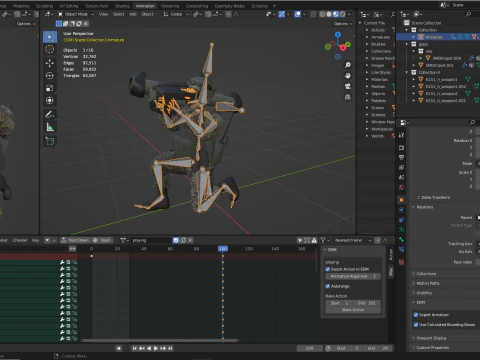The height and width of the screenshot is (360, 480).
Task: Click the Bake Action button
Action: click(353, 310)
